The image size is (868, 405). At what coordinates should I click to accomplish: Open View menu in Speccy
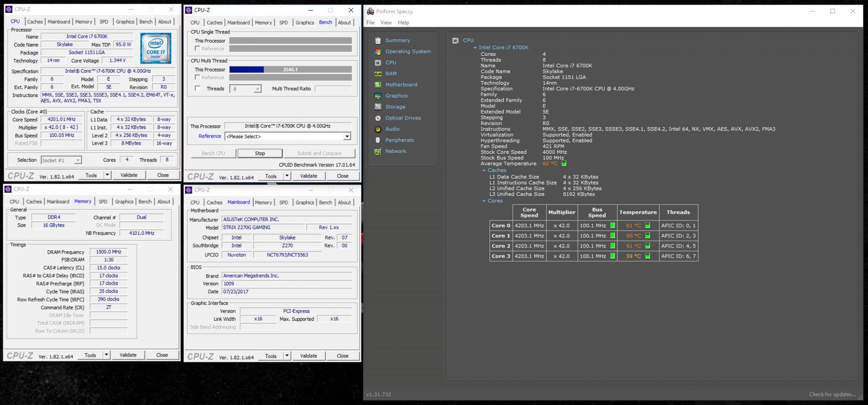pyautogui.click(x=386, y=22)
